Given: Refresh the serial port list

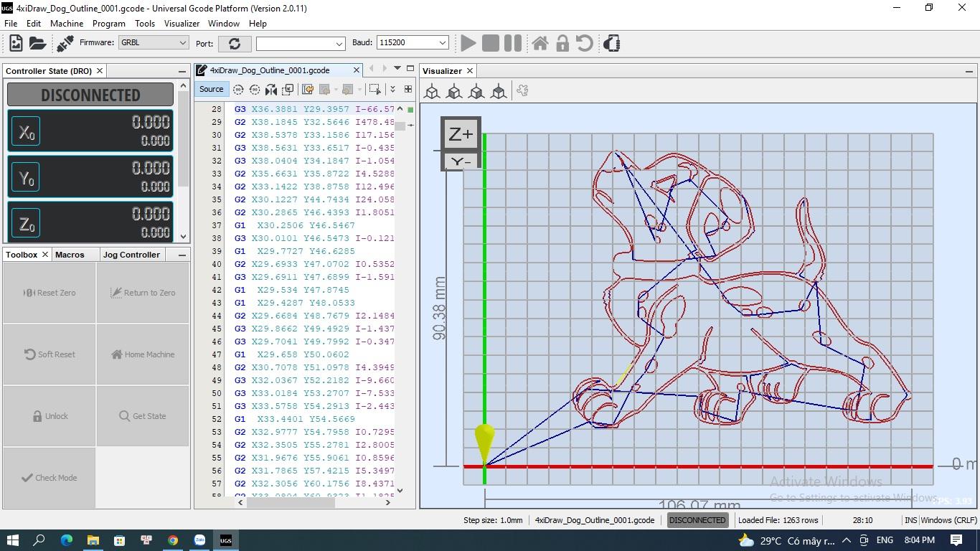Looking at the screenshot, I should point(235,44).
